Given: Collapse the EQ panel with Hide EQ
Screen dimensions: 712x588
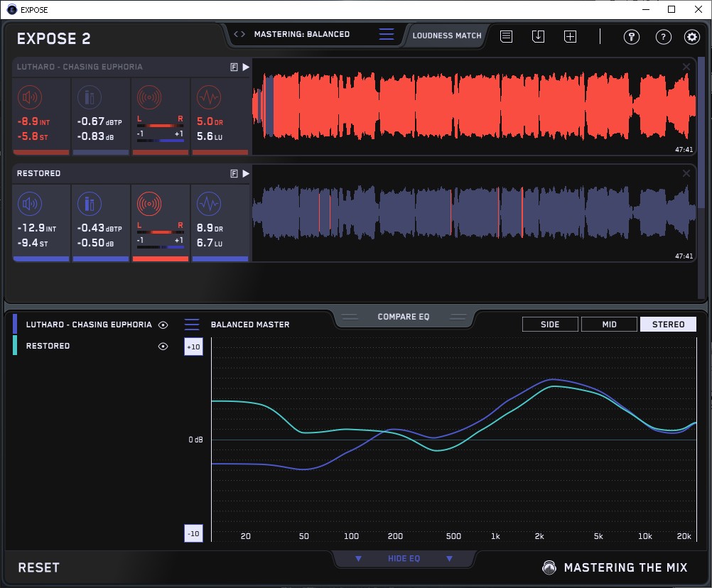Looking at the screenshot, I should coord(404,559).
